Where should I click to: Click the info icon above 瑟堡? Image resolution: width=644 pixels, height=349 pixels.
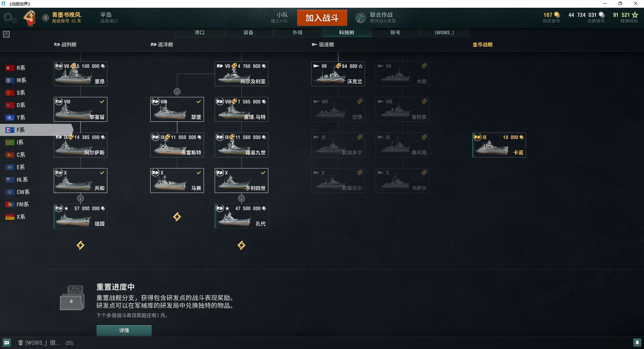pos(177,92)
